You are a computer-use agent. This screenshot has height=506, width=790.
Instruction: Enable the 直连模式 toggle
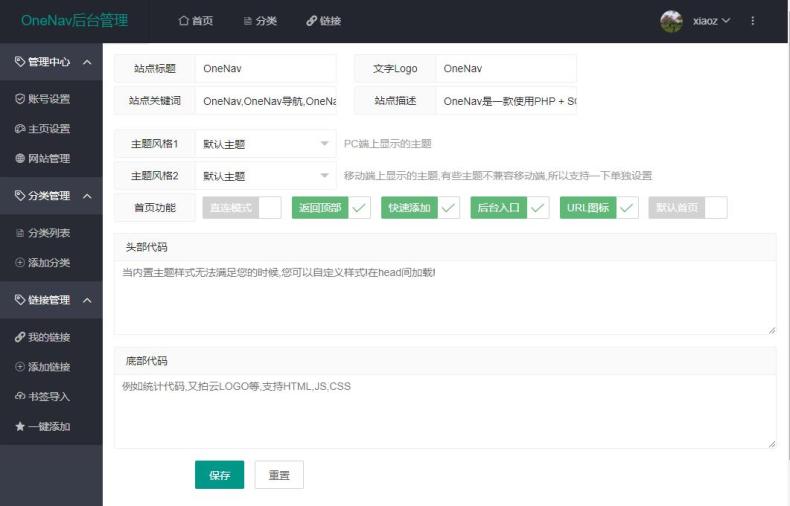coord(242,208)
